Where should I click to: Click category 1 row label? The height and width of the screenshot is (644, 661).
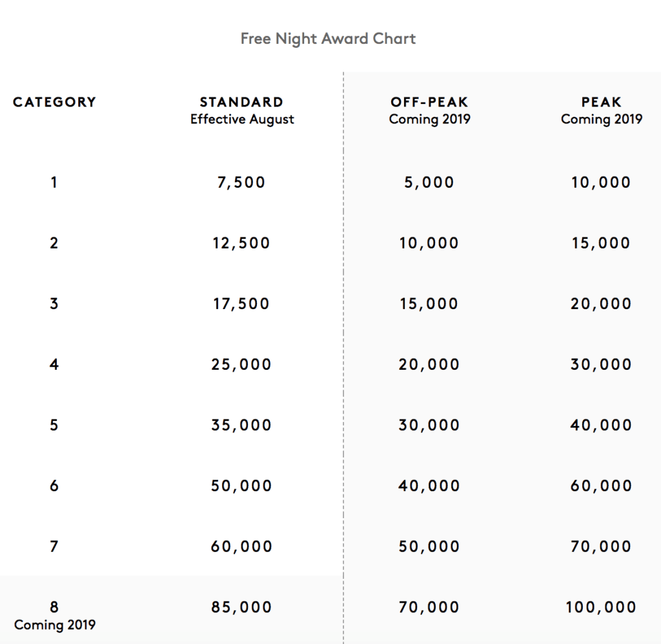click(x=54, y=183)
